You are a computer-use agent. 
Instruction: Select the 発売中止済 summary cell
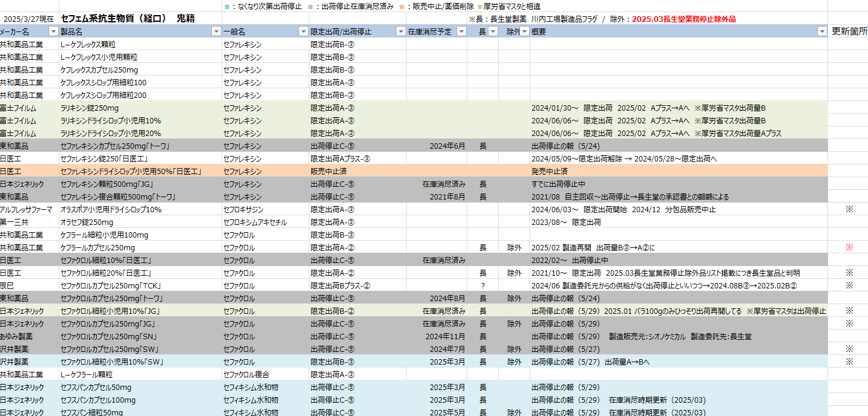(x=679, y=171)
